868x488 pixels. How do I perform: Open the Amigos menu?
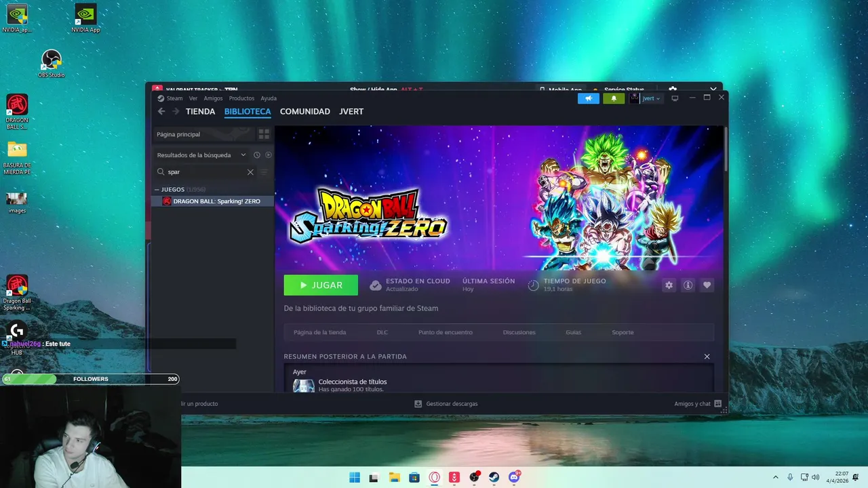(x=213, y=98)
